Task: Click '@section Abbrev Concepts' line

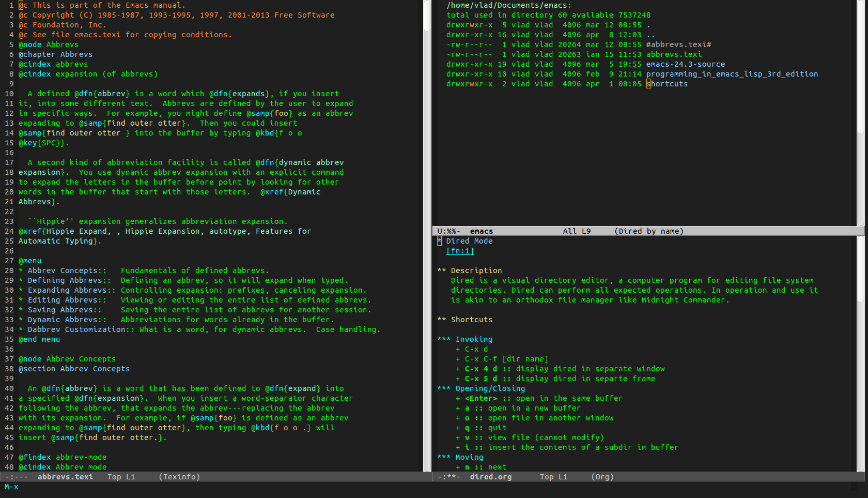Action: coord(74,369)
